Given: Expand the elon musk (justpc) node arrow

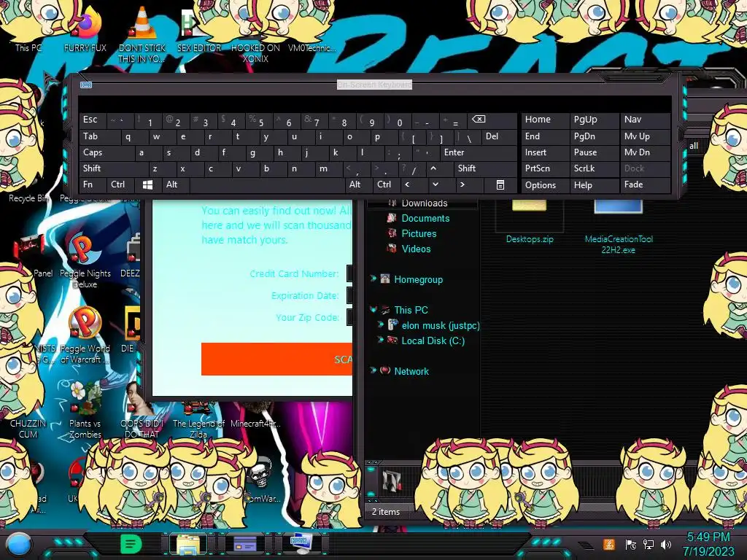Looking at the screenshot, I should (381, 324).
